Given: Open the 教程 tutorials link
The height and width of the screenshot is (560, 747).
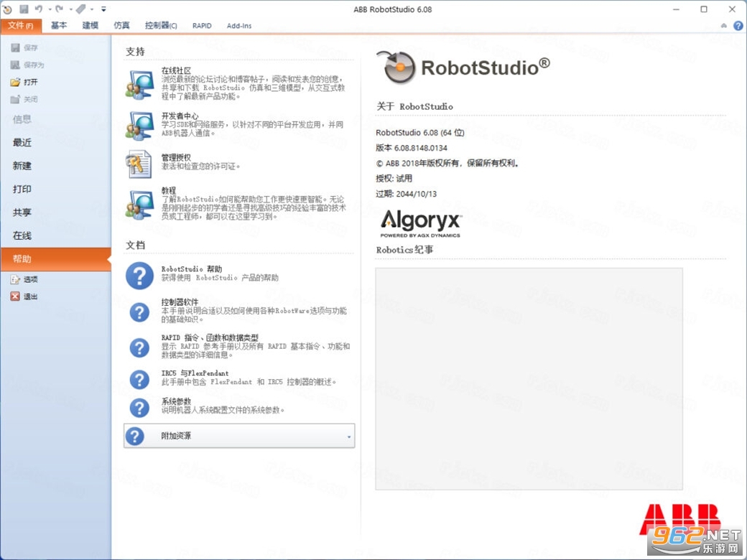Looking at the screenshot, I should point(169,190).
